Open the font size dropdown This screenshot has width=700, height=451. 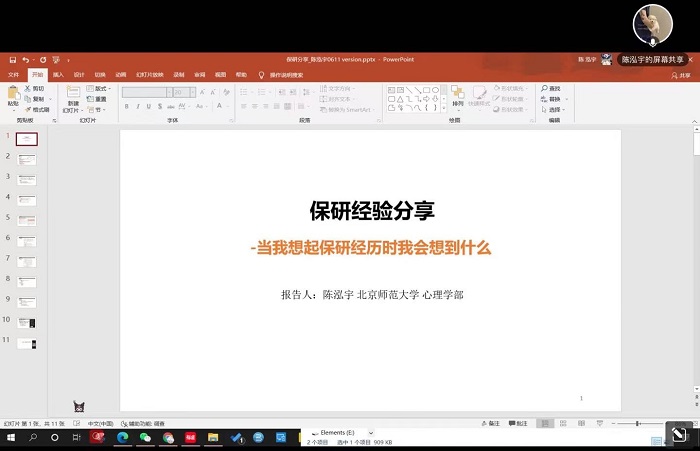[x=192, y=92]
